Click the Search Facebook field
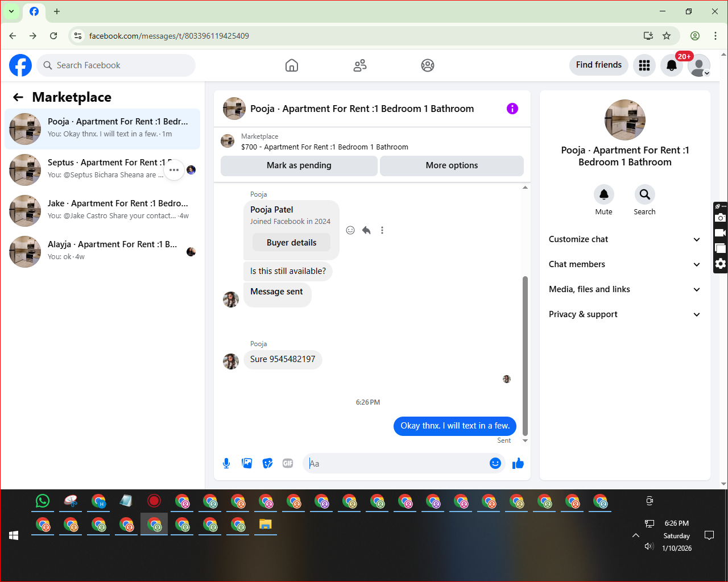The width and height of the screenshot is (728, 582). [116, 65]
